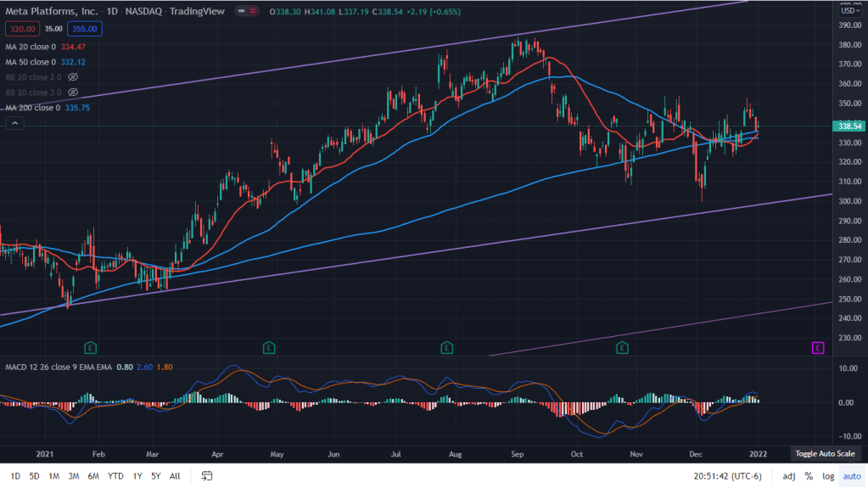Show the hidden BB 20 close 2 indicator
The width and height of the screenshot is (868, 488).
pyautogui.click(x=73, y=76)
